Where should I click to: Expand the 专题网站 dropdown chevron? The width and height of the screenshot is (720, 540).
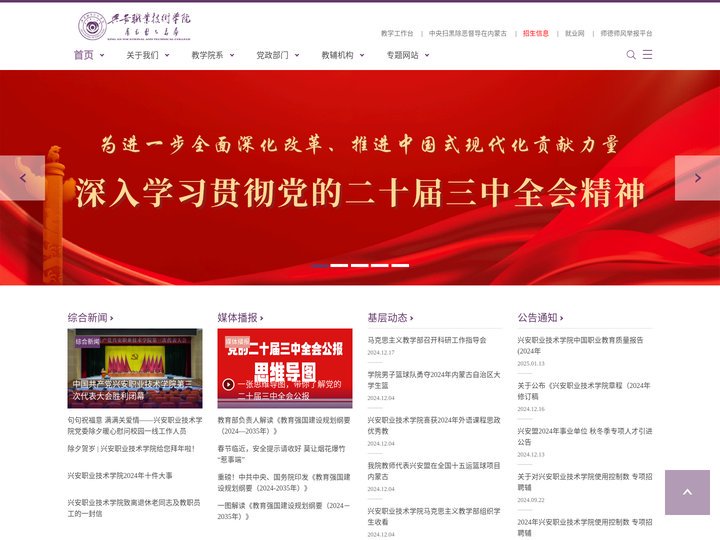click(427, 55)
